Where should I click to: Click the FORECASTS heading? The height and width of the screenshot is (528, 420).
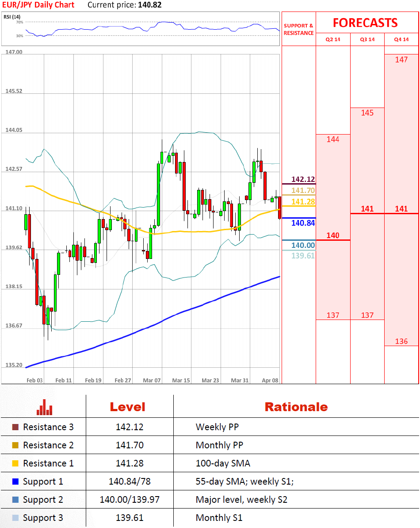(x=365, y=23)
